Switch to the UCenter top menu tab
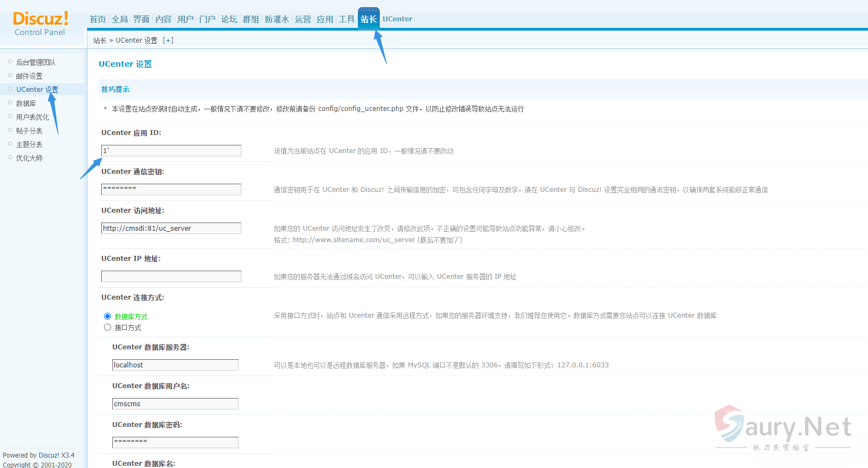The height and width of the screenshot is (468, 868). (x=397, y=19)
